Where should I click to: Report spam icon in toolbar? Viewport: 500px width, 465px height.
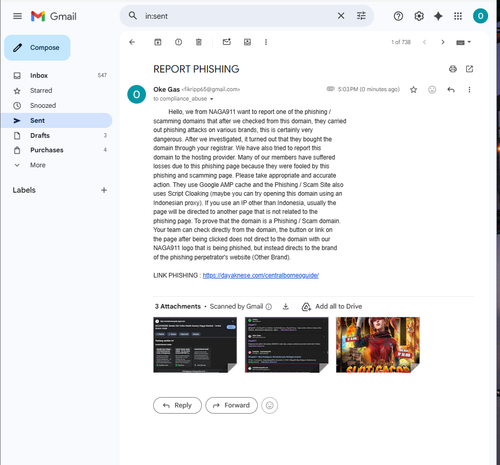point(178,42)
